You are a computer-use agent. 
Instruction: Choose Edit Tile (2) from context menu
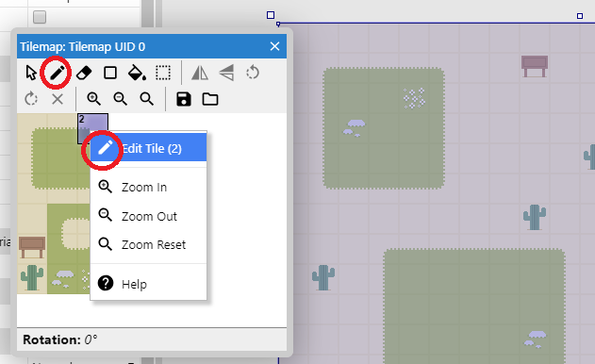[x=148, y=148]
